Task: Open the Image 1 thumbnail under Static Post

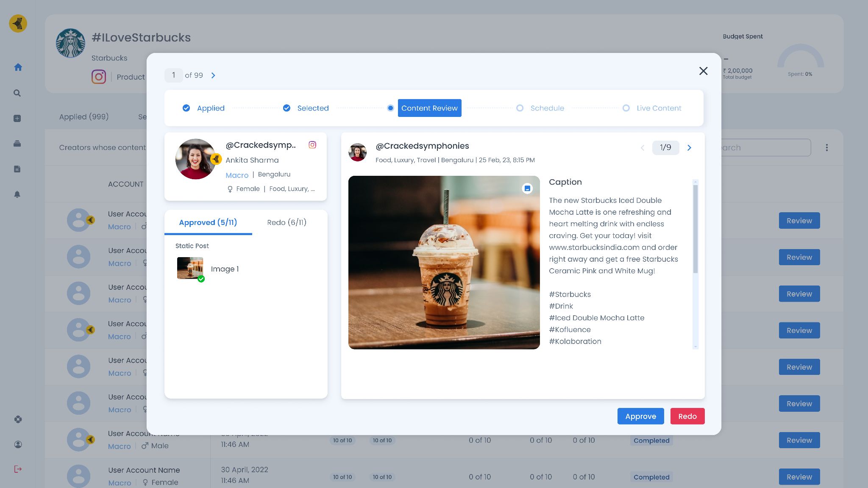Action: click(x=190, y=268)
